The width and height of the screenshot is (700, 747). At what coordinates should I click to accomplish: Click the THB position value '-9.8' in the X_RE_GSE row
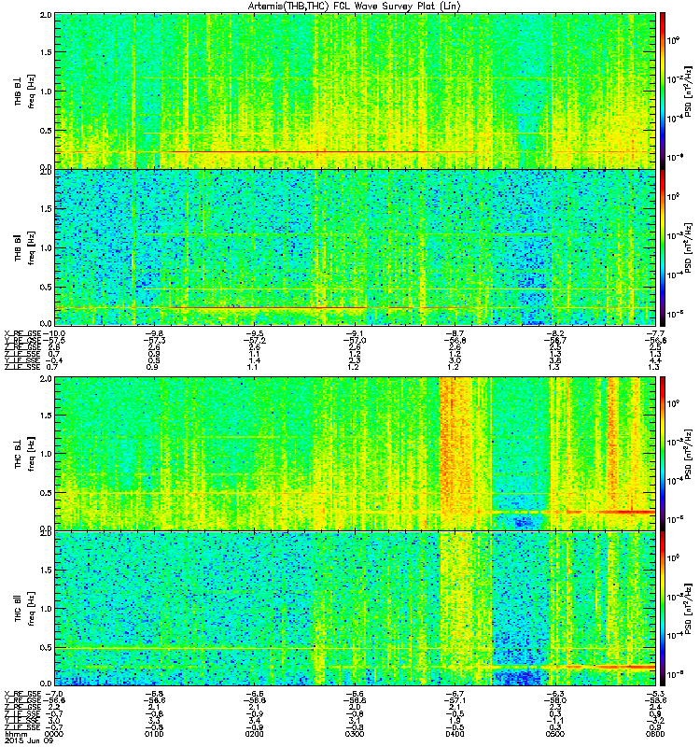(x=154, y=333)
